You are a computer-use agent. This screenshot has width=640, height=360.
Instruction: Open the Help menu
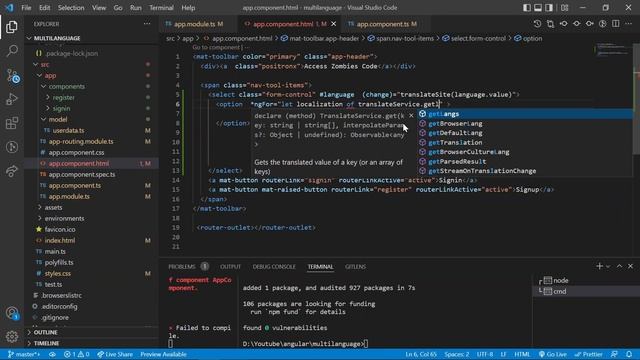point(188,8)
